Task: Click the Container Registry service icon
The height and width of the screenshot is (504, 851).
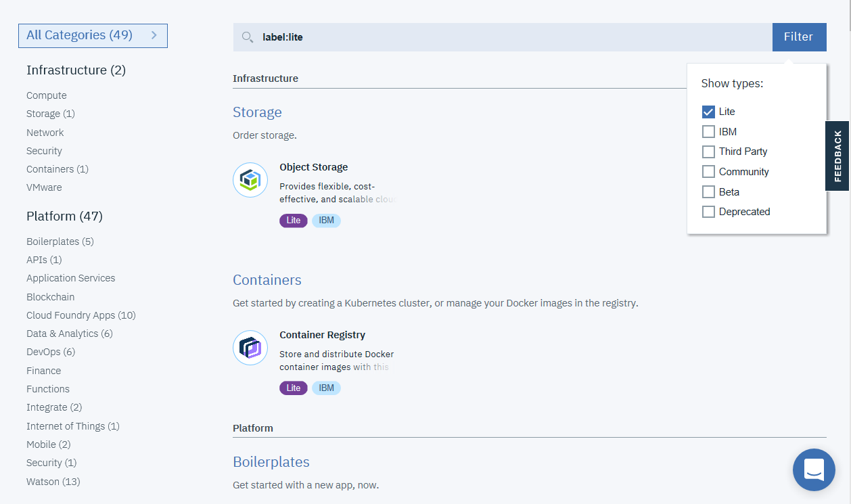Action: tap(250, 348)
